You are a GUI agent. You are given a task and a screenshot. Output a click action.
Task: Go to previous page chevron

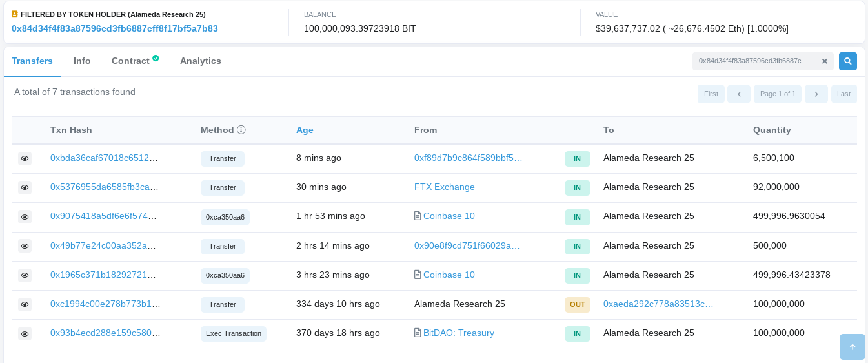pos(739,94)
